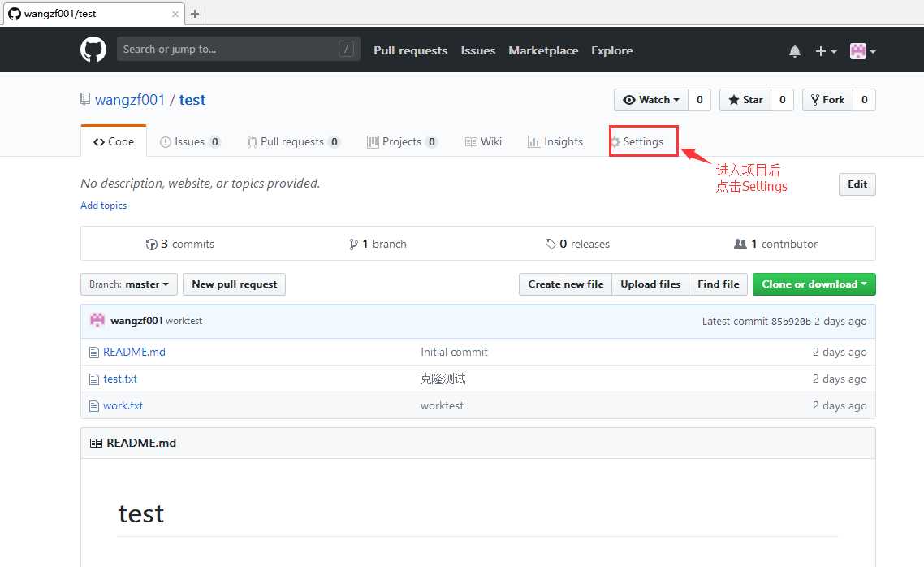Click the GitHub Octocat logo
This screenshot has width=924, height=567.
93,50
